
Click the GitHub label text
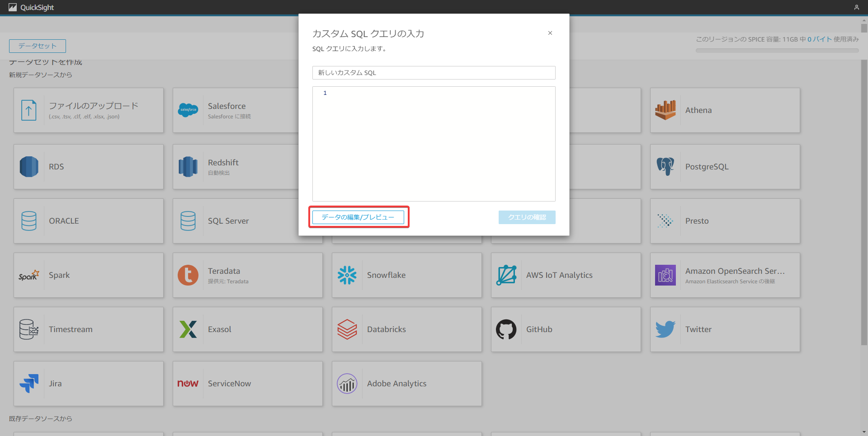539,329
